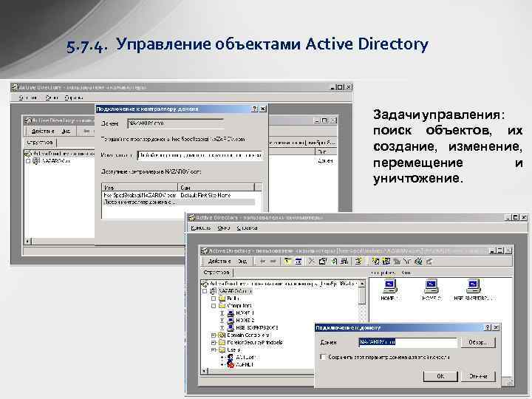Select Default-First-Site-Name controller row
This screenshot has width=532, height=399.
[179, 195]
